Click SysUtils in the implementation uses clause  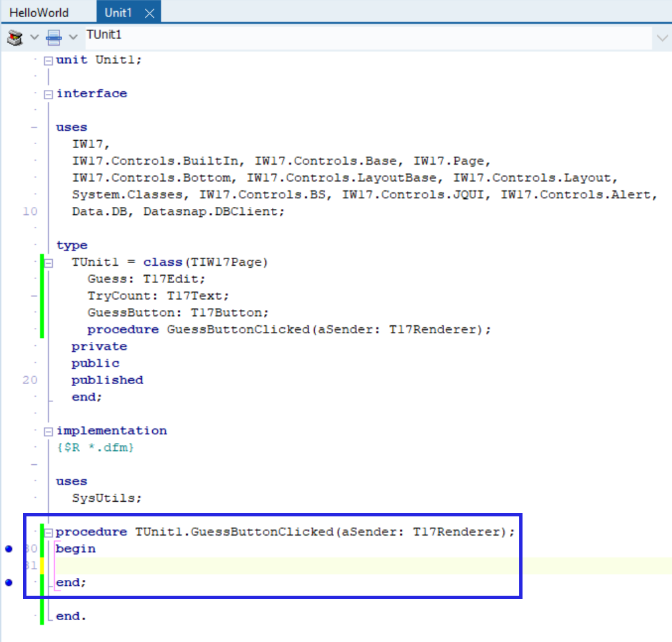pos(105,499)
